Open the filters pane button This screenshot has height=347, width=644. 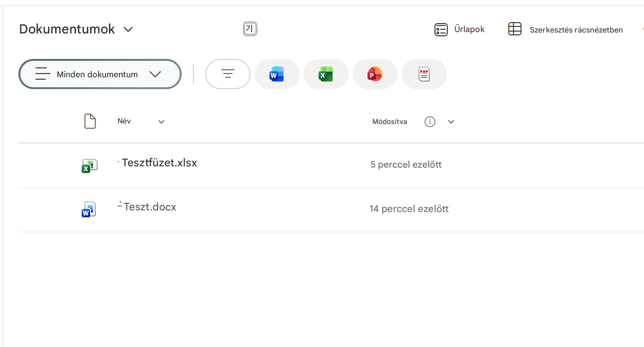(228, 74)
